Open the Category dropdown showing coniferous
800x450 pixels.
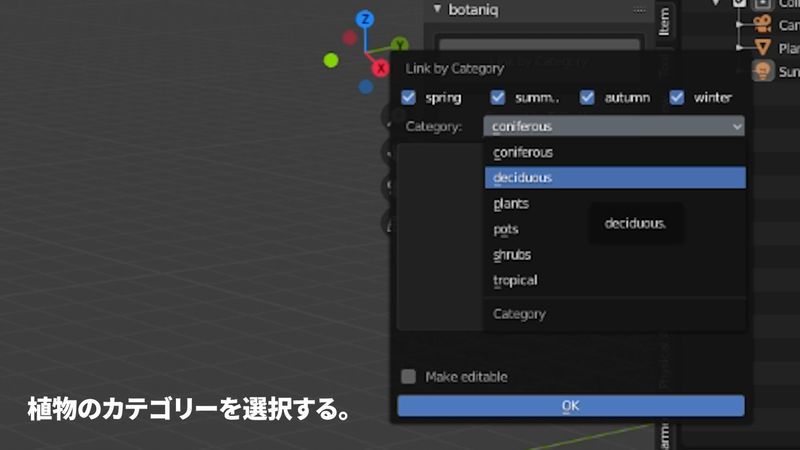(x=614, y=126)
